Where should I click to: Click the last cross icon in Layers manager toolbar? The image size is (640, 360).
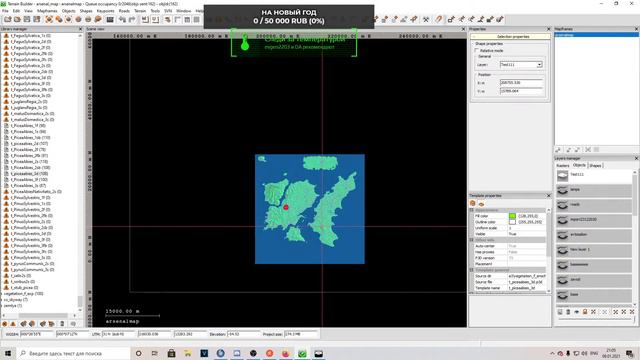tap(632, 312)
